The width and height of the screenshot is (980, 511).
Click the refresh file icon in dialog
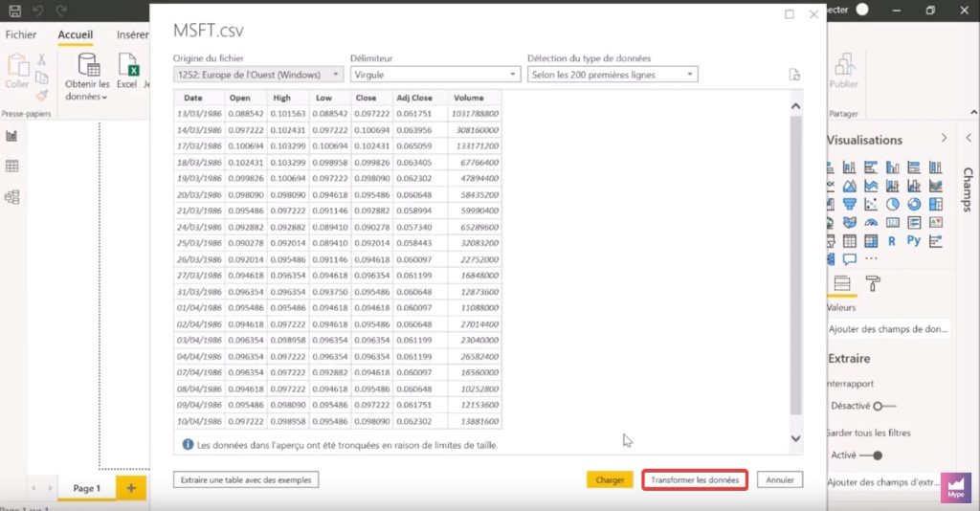[x=794, y=75]
